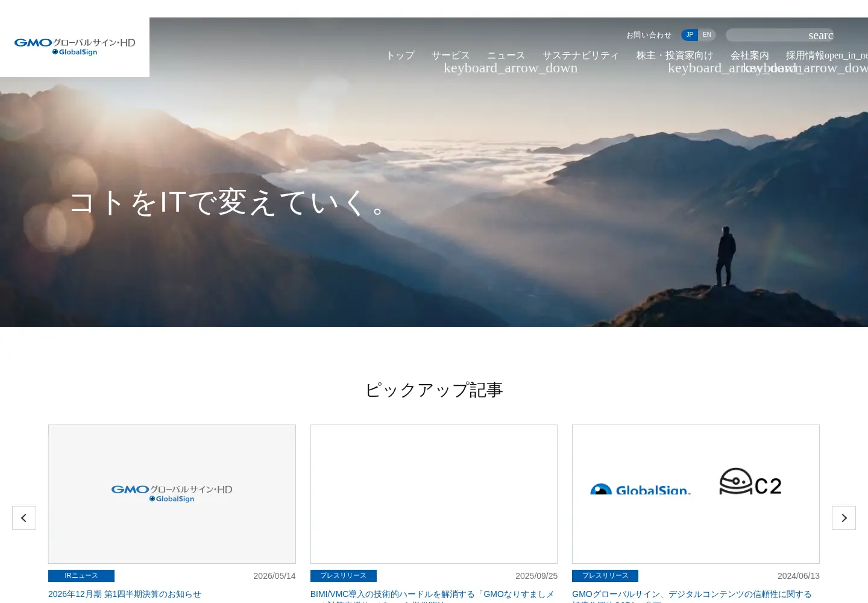
Task: Show the previous pickup article slide
Action: (24, 518)
